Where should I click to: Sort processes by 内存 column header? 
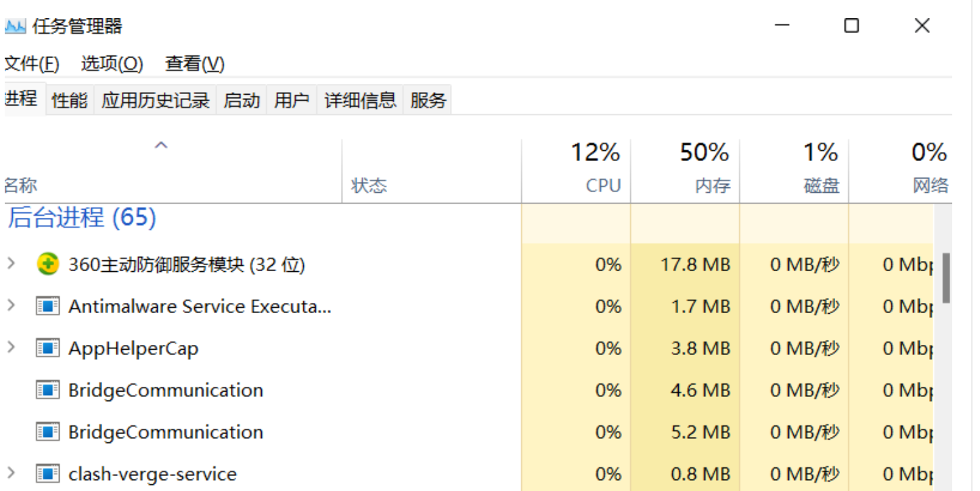pyautogui.click(x=685, y=170)
